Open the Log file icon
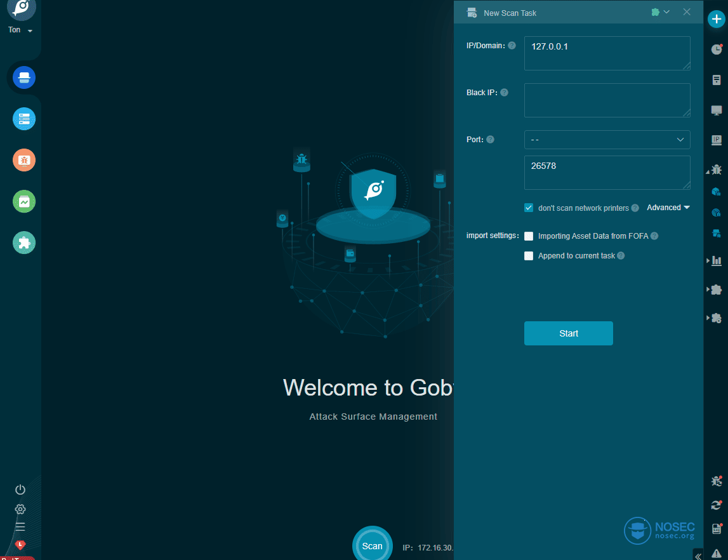728x560 pixels. pyautogui.click(x=717, y=528)
